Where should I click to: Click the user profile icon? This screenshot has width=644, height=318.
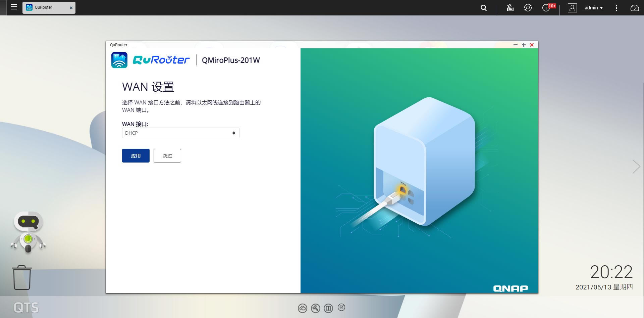point(572,8)
